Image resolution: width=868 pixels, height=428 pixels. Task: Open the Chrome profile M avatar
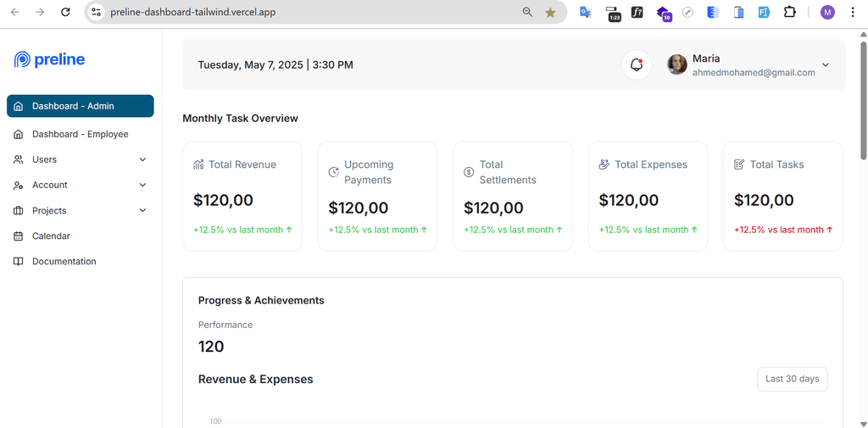(x=827, y=12)
